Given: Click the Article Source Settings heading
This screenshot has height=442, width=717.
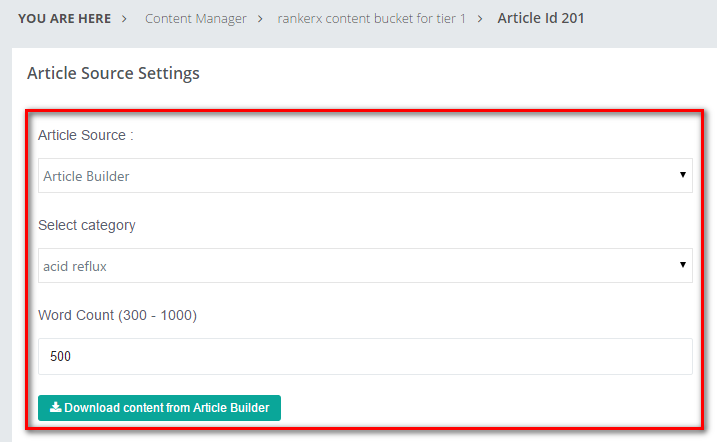Looking at the screenshot, I should [113, 73].
